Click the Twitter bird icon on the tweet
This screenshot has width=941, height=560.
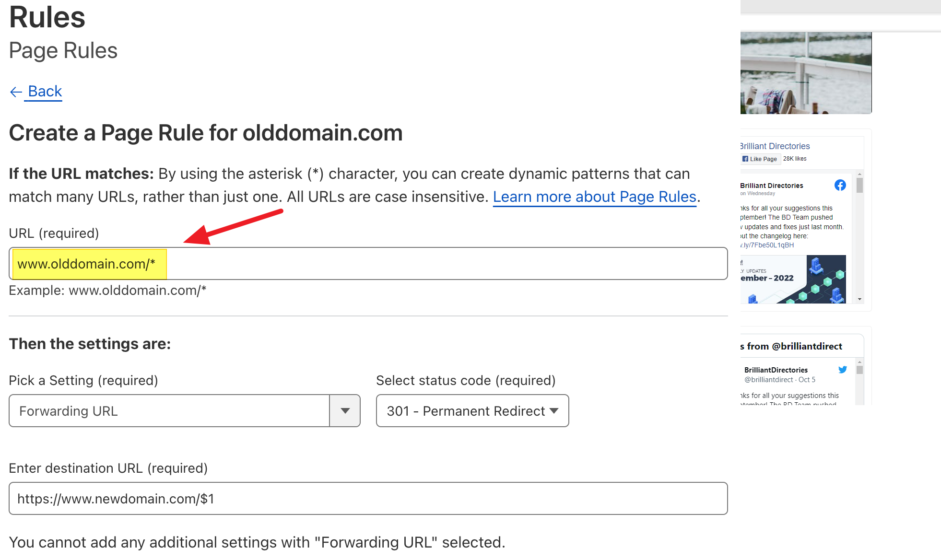click(x=843, y=370)
